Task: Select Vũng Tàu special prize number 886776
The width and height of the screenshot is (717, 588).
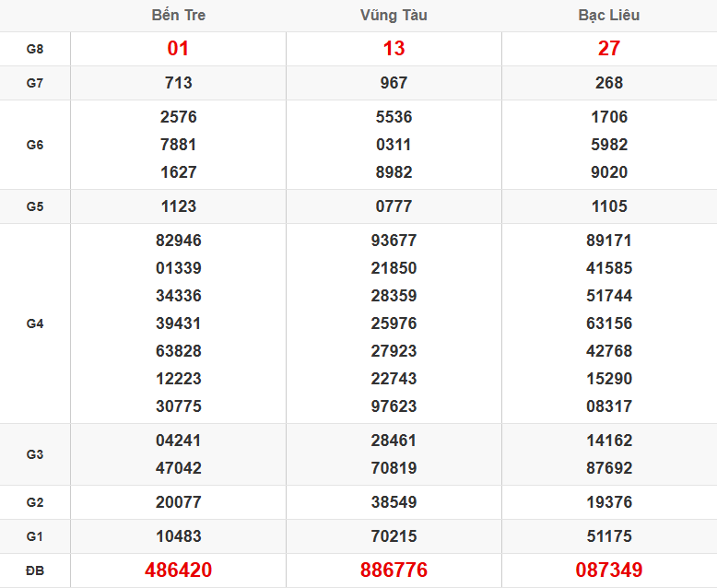Action: pyautogui.click(x=394, y=570)
